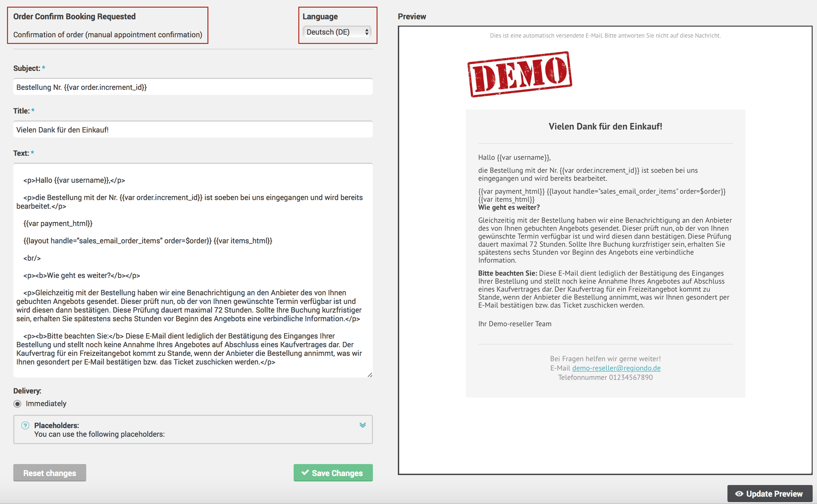817x504 pixels.
Task: Click 'Bitte beachten Sie:' in the preview
Action: (x=508, y=273)
